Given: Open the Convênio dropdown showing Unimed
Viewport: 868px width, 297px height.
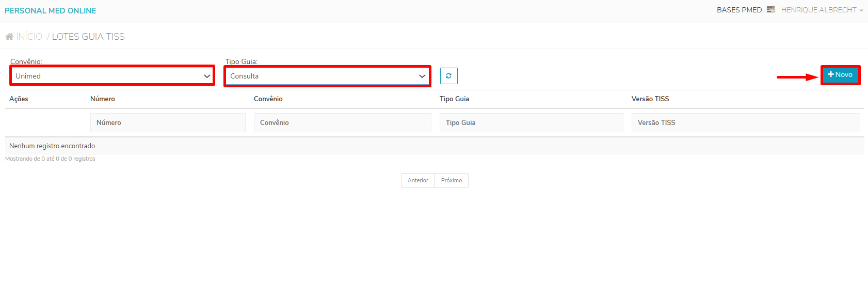Looking at the screenshot, I should [x=112, y=76].
